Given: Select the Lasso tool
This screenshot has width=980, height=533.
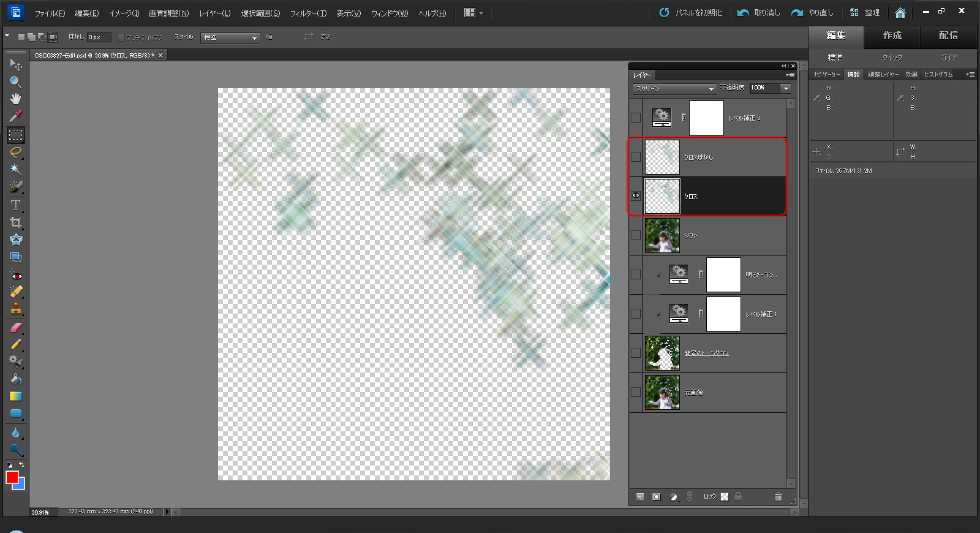Looking at the screenshot, I should click(15, 153).
